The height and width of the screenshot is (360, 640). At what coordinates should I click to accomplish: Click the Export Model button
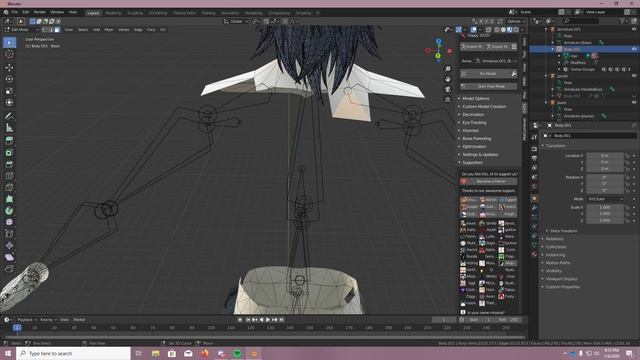click(x=498, y=47)
